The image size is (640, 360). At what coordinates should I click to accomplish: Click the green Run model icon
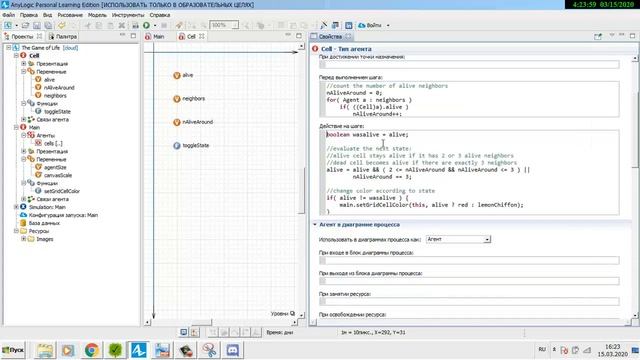click(x=146, y=25)
